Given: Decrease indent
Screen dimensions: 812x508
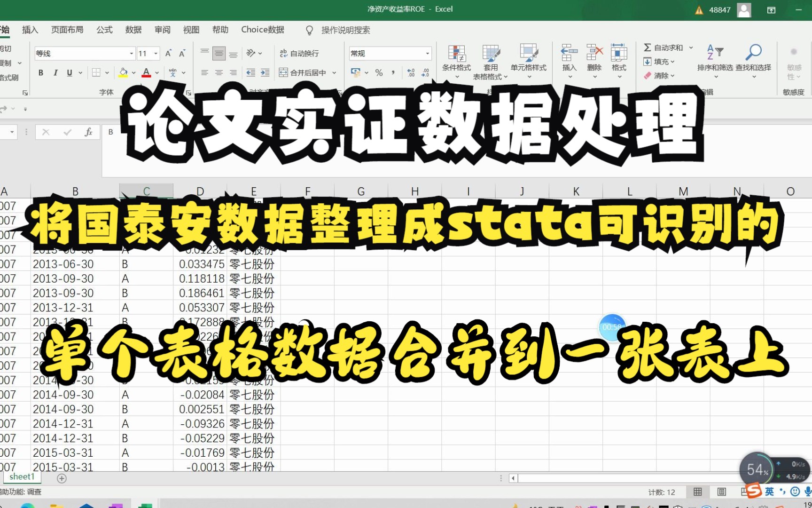Looking at the screenshot, I should [x=251, y=73].
